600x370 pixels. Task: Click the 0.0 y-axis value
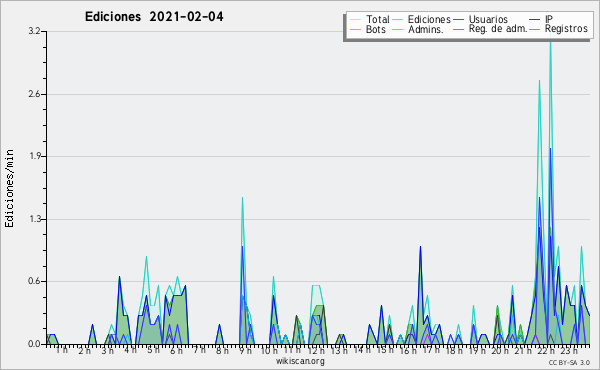34,344
